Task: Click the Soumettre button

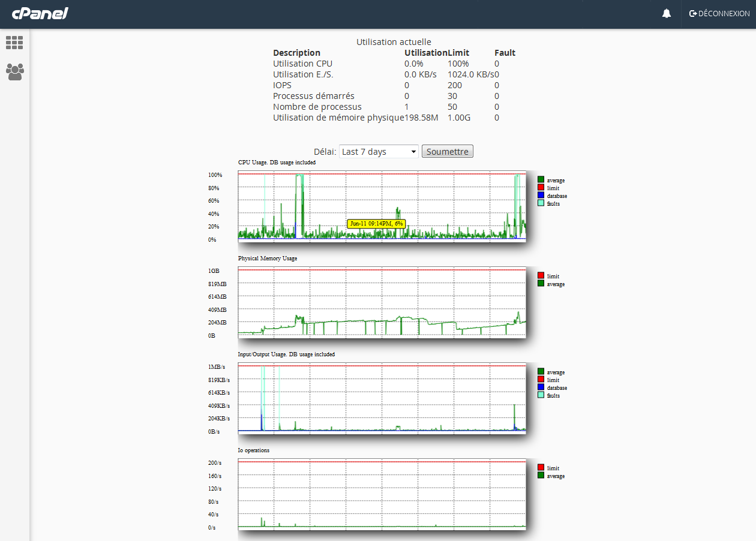Action: 448,152
